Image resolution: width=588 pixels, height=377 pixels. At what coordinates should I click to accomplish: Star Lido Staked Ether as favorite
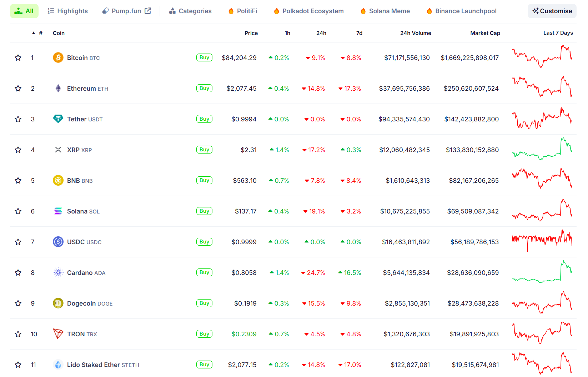(18, 365)
